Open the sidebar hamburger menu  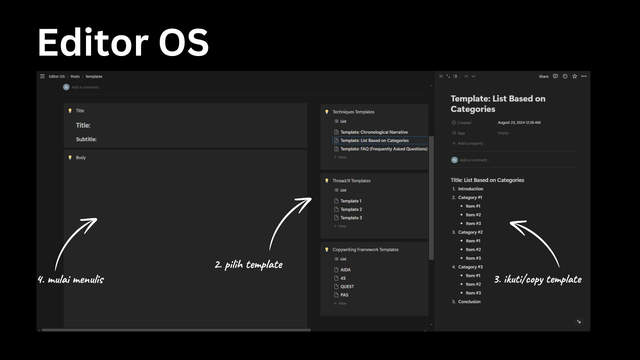click(42, 76)
